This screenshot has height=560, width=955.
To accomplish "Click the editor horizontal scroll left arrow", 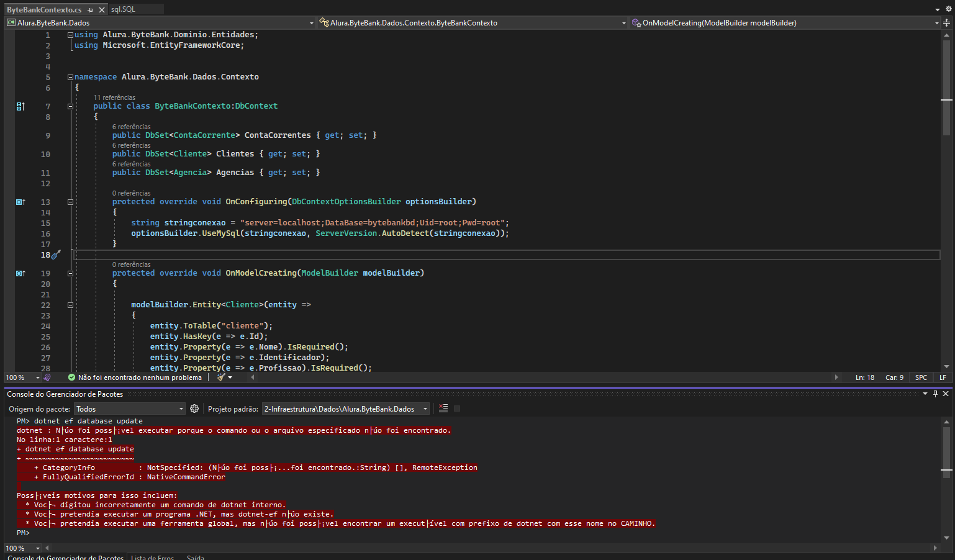I will coord(252,377).
